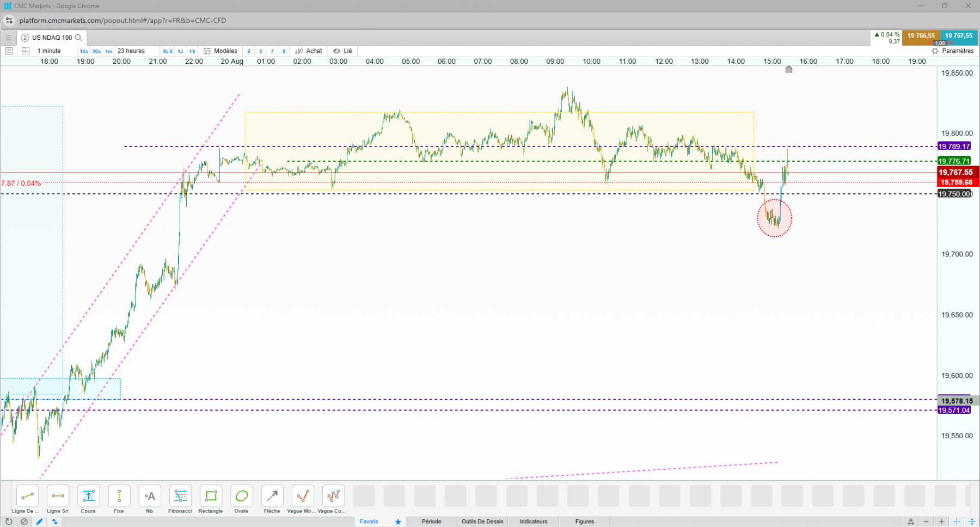Viewport: 980px width, 527px height.
Task: Click the 19,750.00 price level marker
Action: click(x=955, y=194)
